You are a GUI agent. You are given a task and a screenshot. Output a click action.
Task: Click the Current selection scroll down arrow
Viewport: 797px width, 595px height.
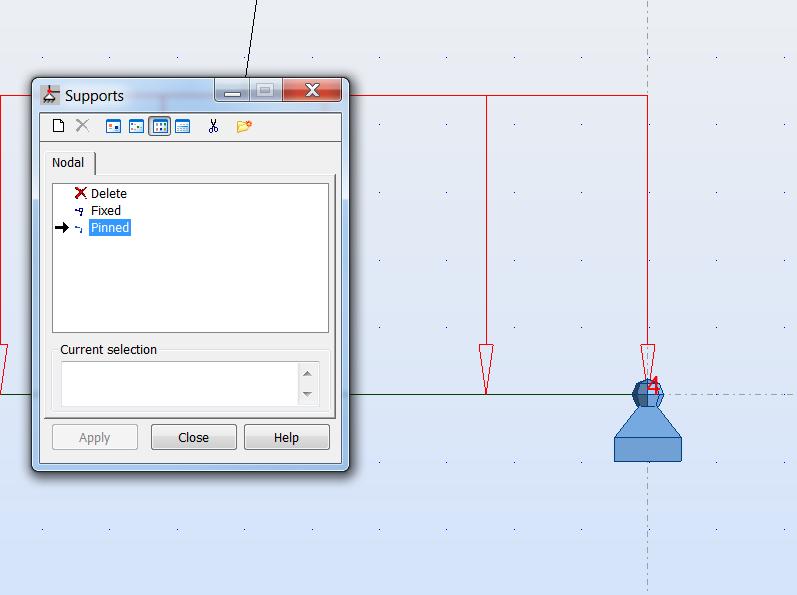coord(307,394)
